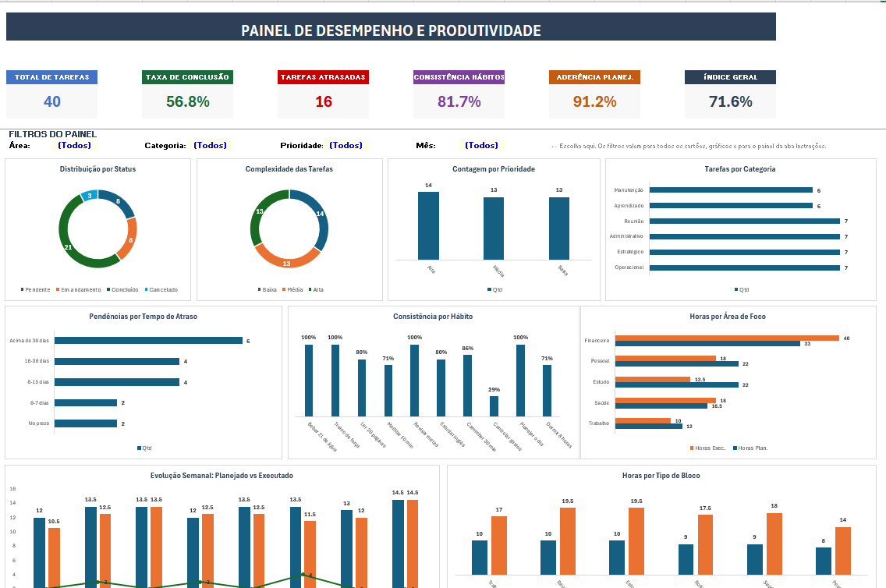Viewport: 886px width, 588px height.
Task: Click the orange Em andamento segment in status donut
Action: 129,239
